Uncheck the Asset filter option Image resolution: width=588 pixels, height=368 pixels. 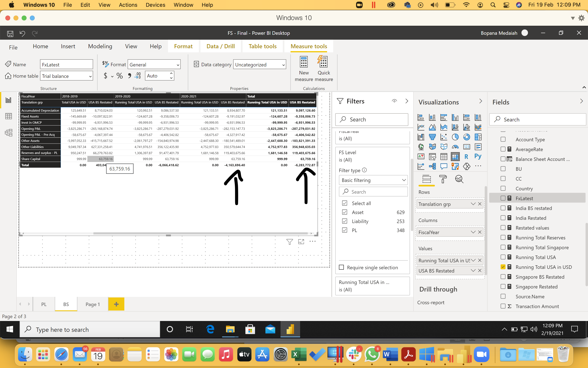click(x=345, y=212)
